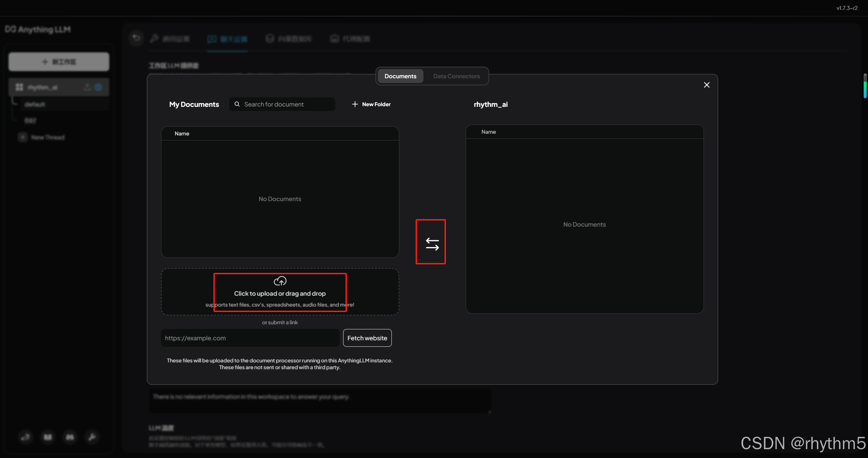
Task: Click the magnifier icon in document search
Action: coord(237,104)
